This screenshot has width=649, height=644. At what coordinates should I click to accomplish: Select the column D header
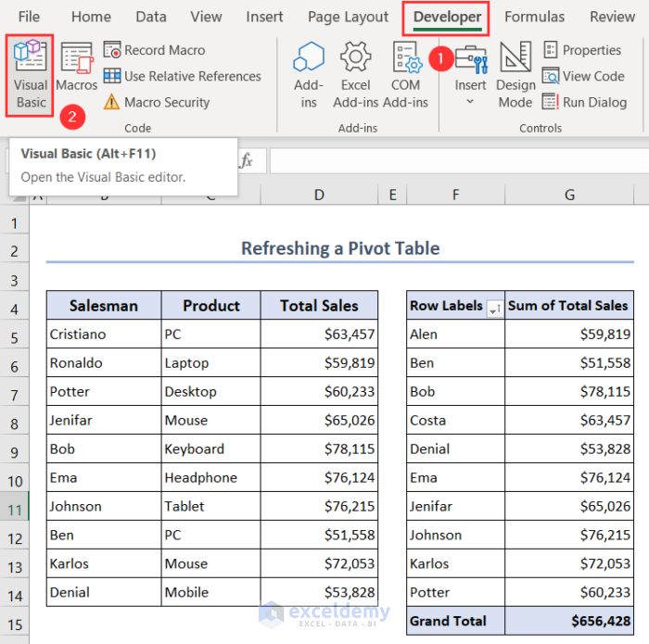pyautogui.click(x=319, y=195)
